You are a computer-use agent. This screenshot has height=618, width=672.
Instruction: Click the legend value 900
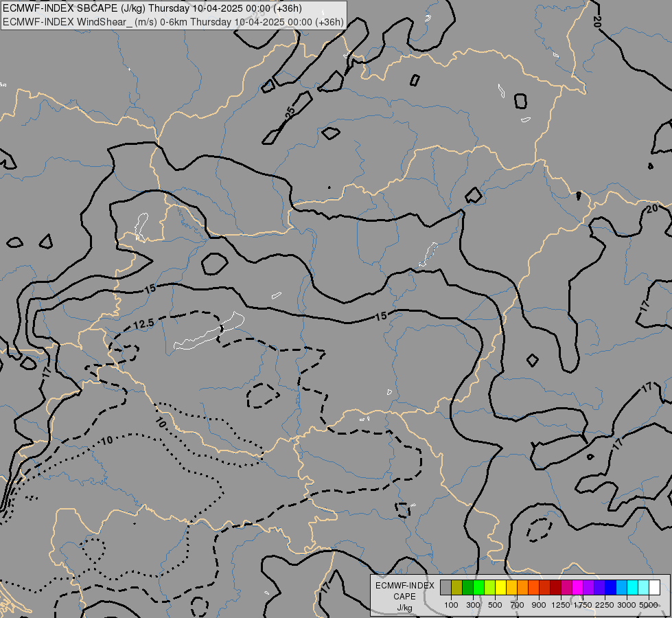(x=539, y=605)
